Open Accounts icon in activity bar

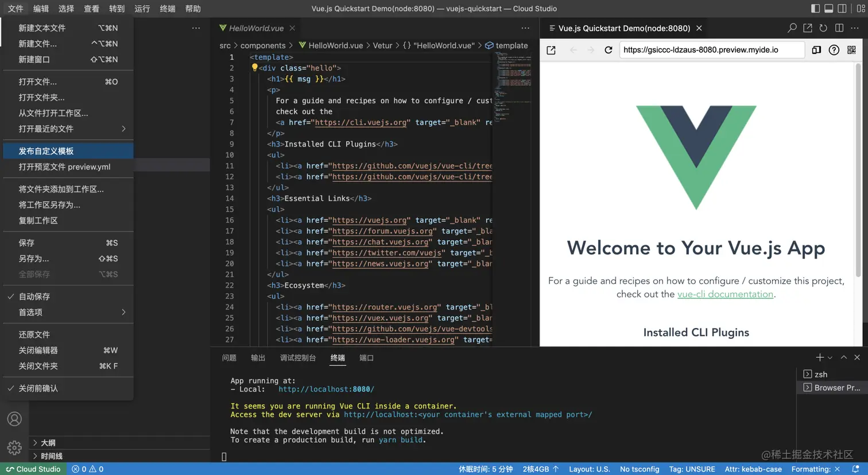14,419
